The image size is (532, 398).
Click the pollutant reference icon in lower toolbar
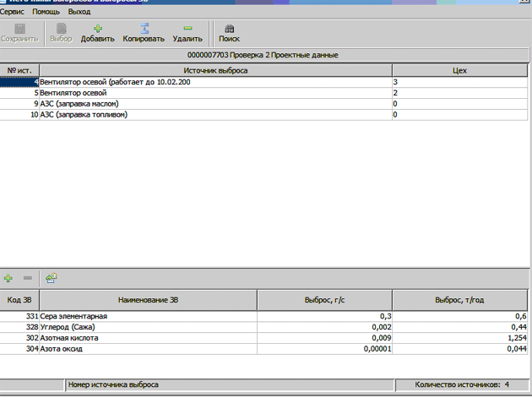coord(51,278)
